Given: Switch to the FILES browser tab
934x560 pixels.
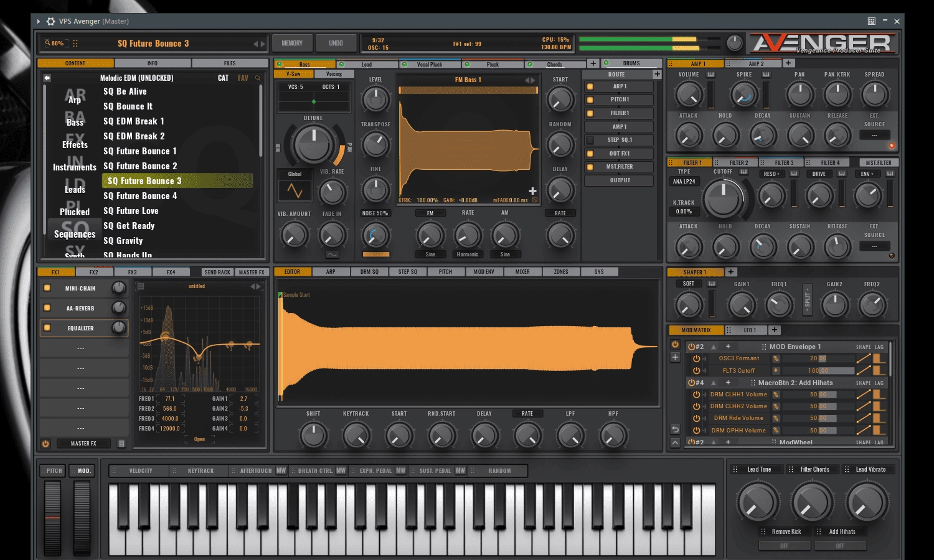Looking at the screenshot, I should (230, 63).
